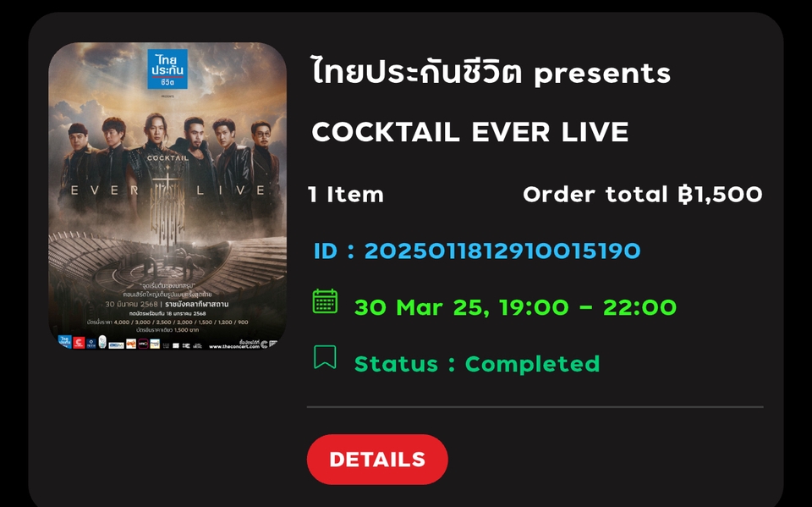Click the blue Thai Life Insurance logo on poster
Screen dimensions: 812x507
tap(167, 69)
